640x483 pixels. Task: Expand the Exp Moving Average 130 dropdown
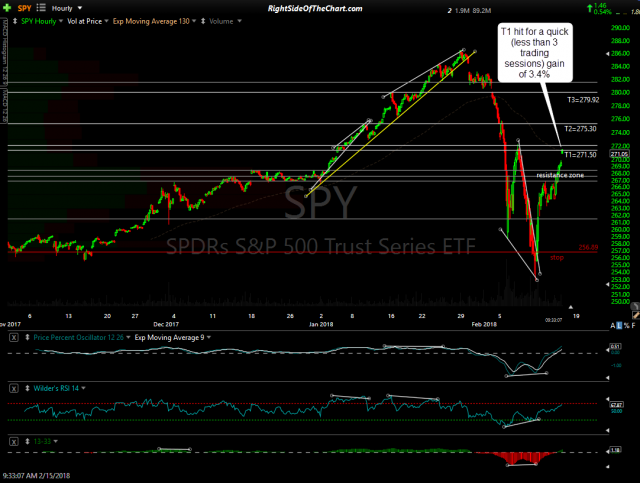pos(194,21)
